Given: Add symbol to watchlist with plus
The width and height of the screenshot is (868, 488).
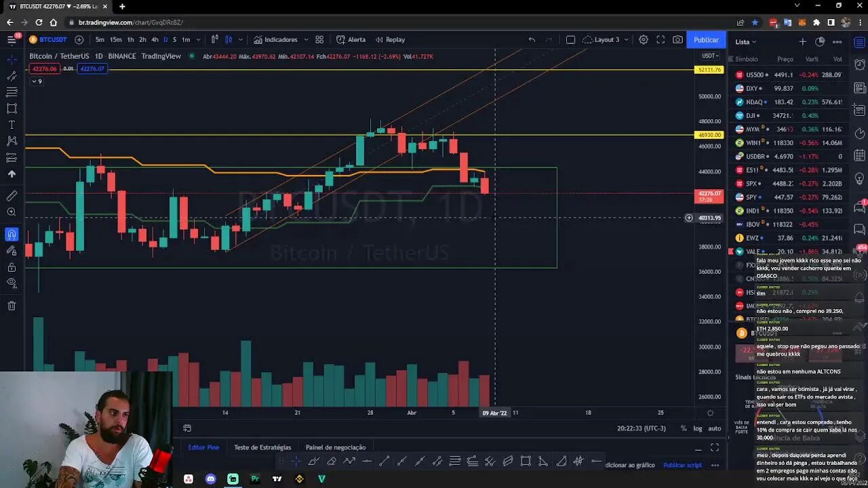Looking at the screenshot, I should pyautogui.click(x=802, y=41).
